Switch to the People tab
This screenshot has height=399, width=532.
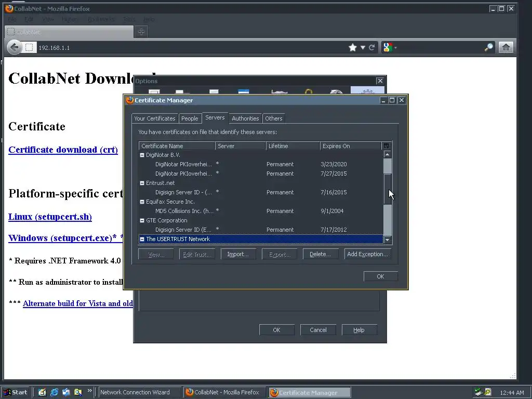click(x=190, y=118)
